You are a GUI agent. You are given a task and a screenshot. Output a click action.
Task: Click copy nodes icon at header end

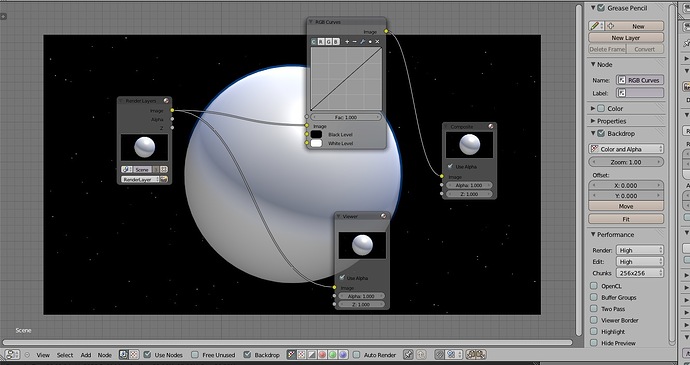pyautogui.click(x=471, y=354)
